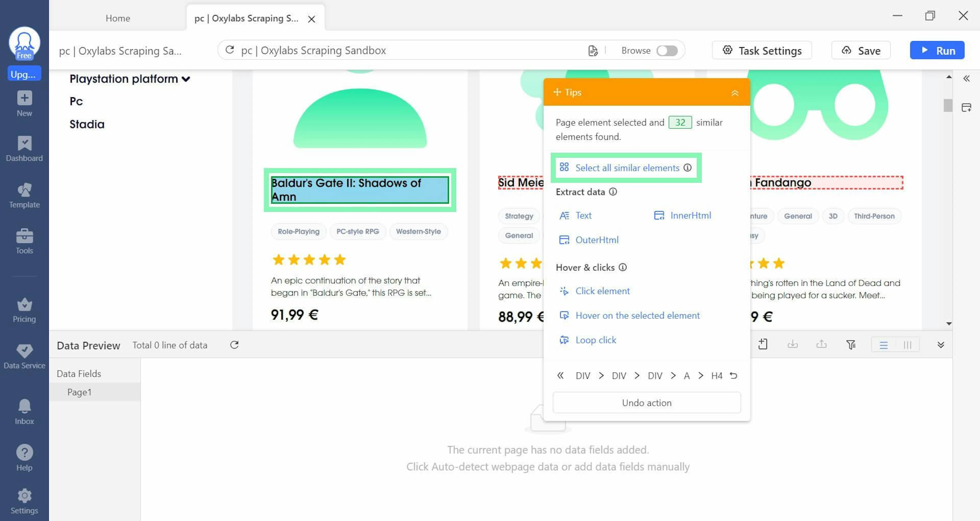Open Task Settings
Viewport: 980px width, 521px height.
(x=762, y=50)
